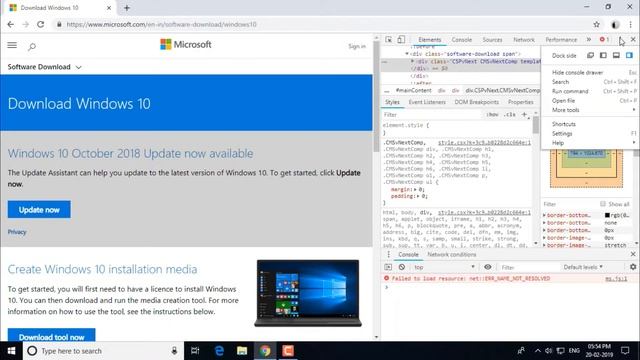Switch to the Sources tab
Viewport: 640px width, 360px height.
tap(492, 40)
